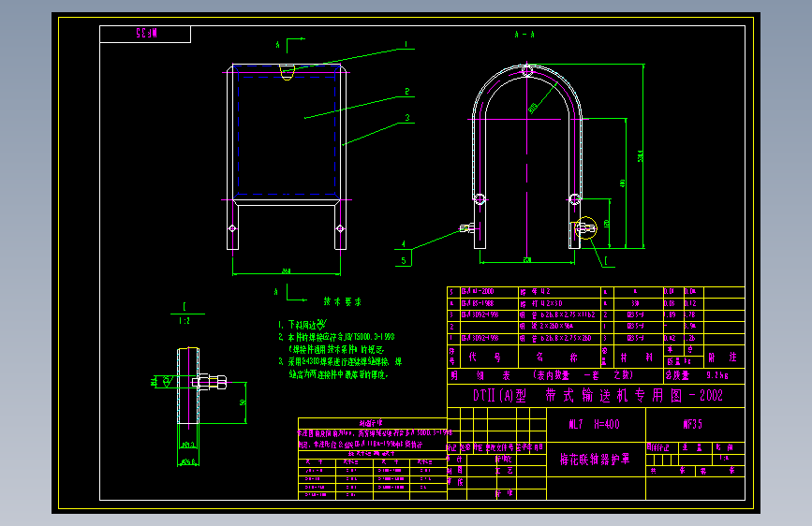Select the 总质量 label
This screenshot has height=526, width=812.
(677, 374)
